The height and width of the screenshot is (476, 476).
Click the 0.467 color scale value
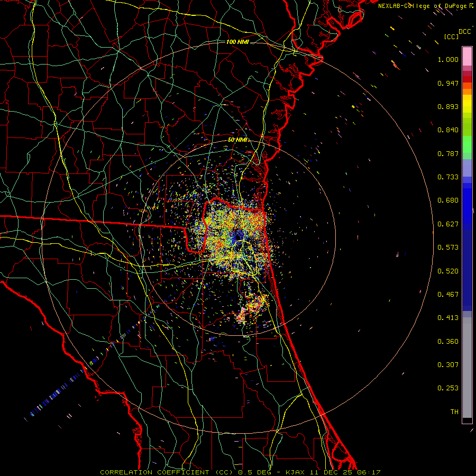tap(448, 295)
